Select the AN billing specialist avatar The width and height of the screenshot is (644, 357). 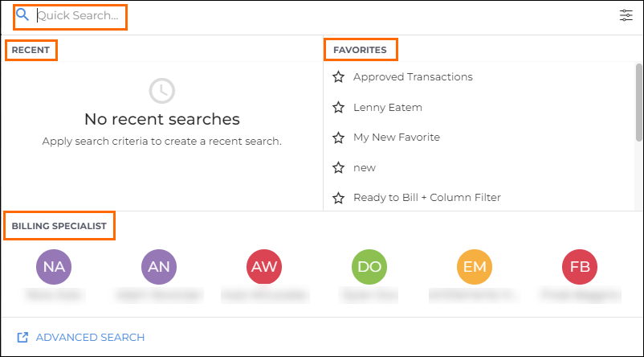coord(159,267)
